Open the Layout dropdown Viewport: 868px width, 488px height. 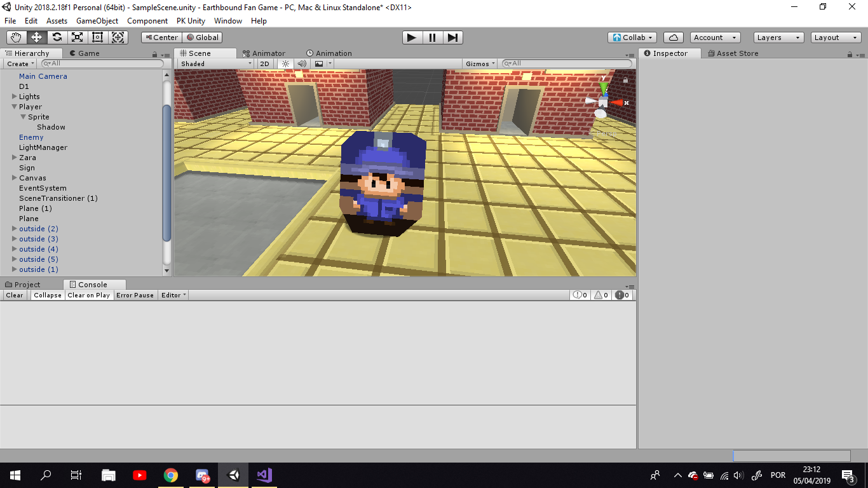click(x=836, y=37)
